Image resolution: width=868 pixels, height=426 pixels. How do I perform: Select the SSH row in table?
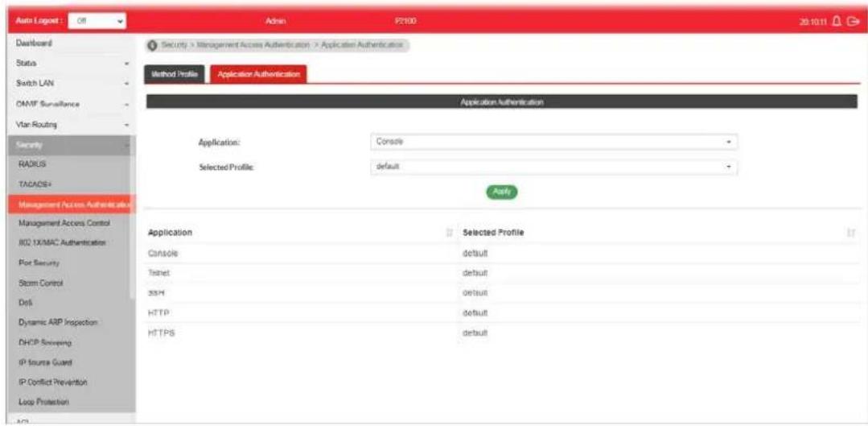(x=501, y=293)
